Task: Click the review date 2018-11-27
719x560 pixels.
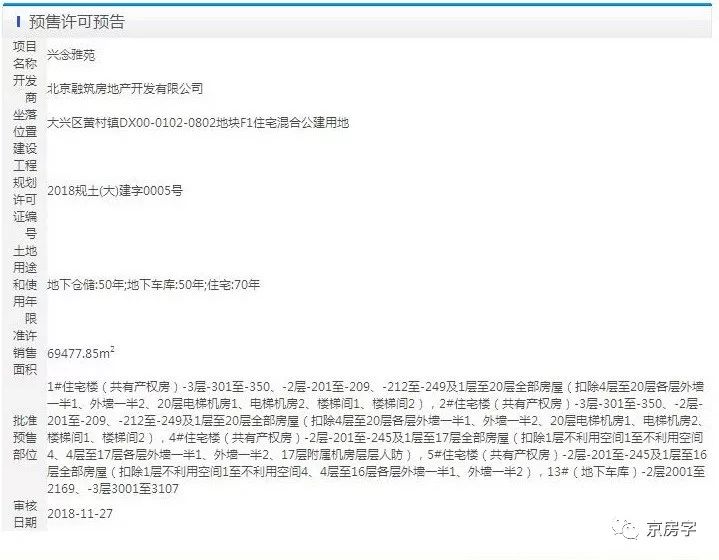Action: (80, 514)
